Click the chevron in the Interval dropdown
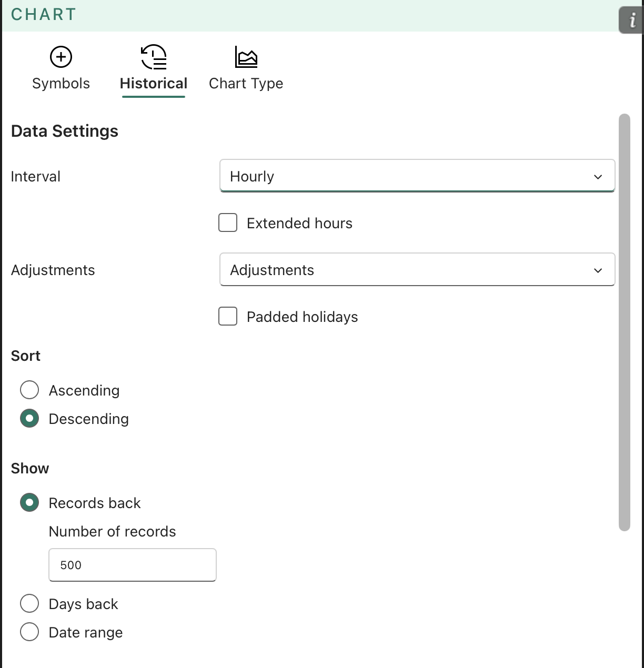Viewport: 644px width, 668px height. click(598, 177)
